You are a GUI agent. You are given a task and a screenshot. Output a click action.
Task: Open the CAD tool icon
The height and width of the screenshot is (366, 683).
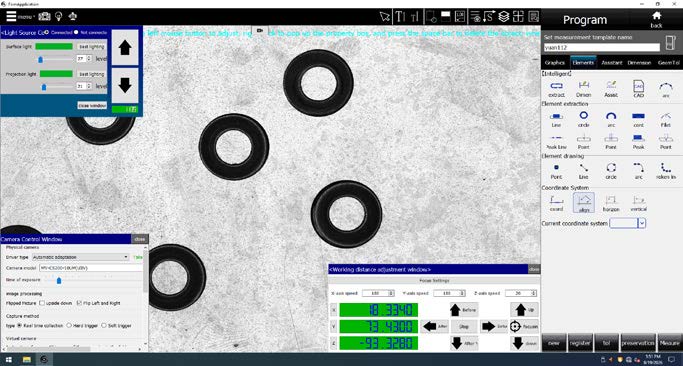click(x=639, y=88)
